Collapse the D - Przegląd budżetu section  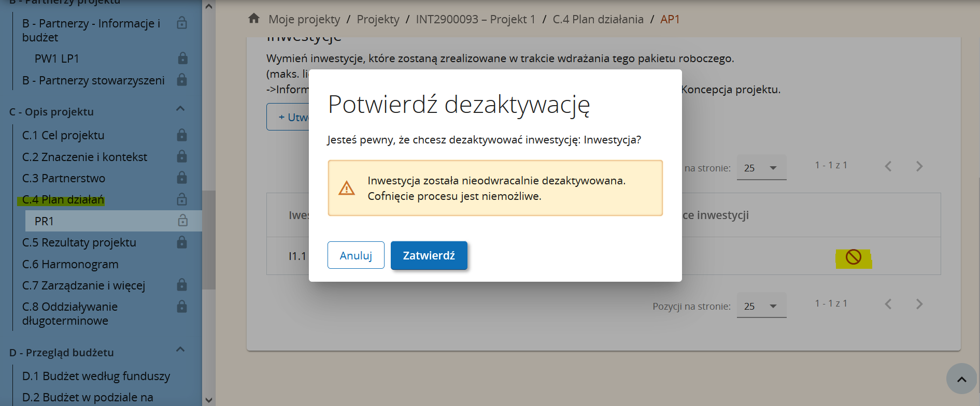[x=180, y=350]
